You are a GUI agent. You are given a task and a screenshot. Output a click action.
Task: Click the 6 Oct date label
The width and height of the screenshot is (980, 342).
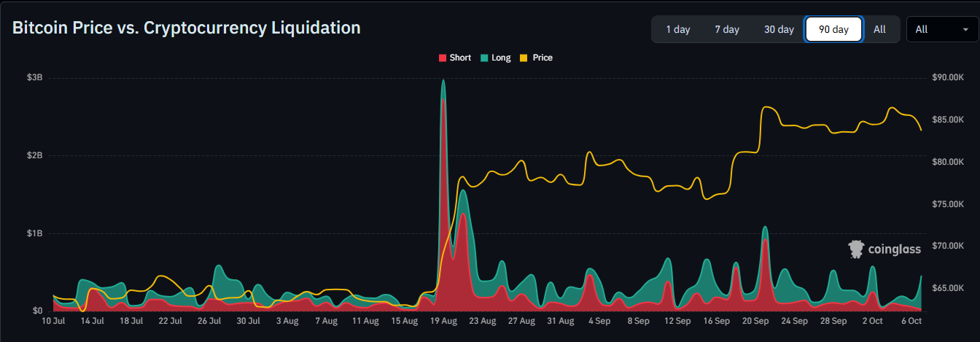(910, 321)
